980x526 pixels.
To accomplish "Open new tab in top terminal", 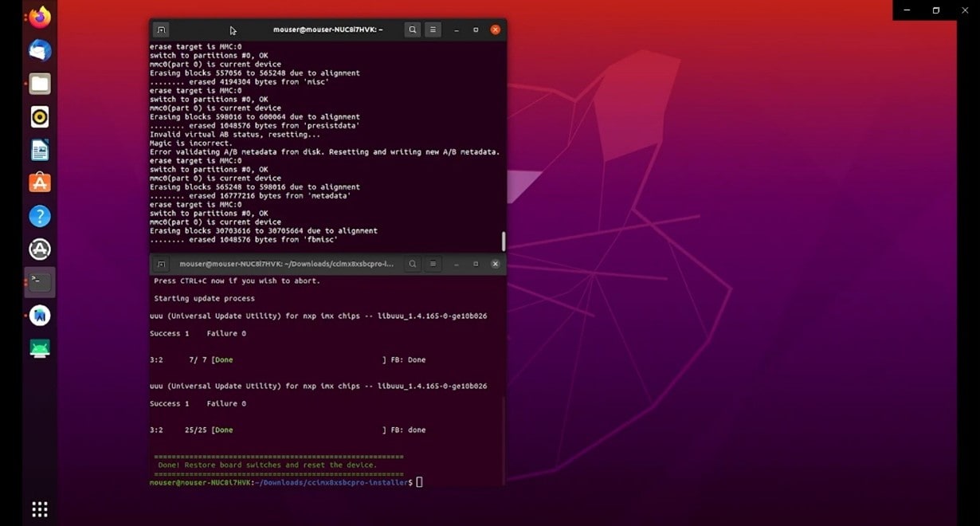I will [161, 29].
